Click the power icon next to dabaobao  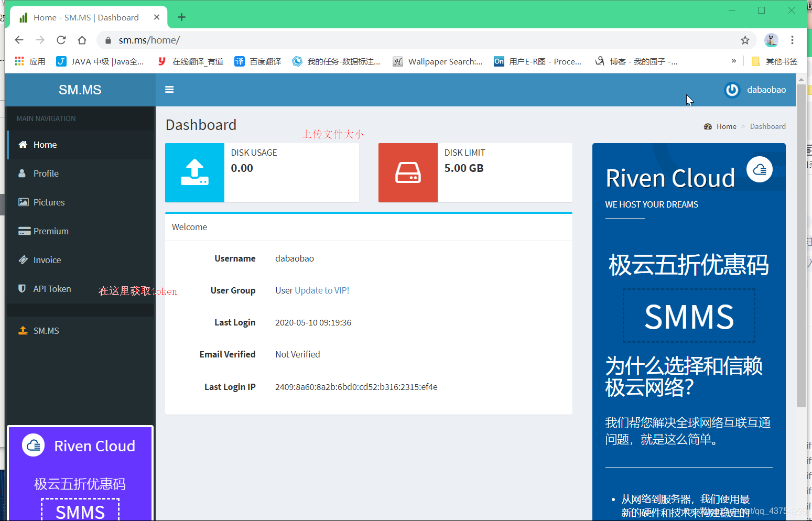pyautogui.click(x=732, y=90)
